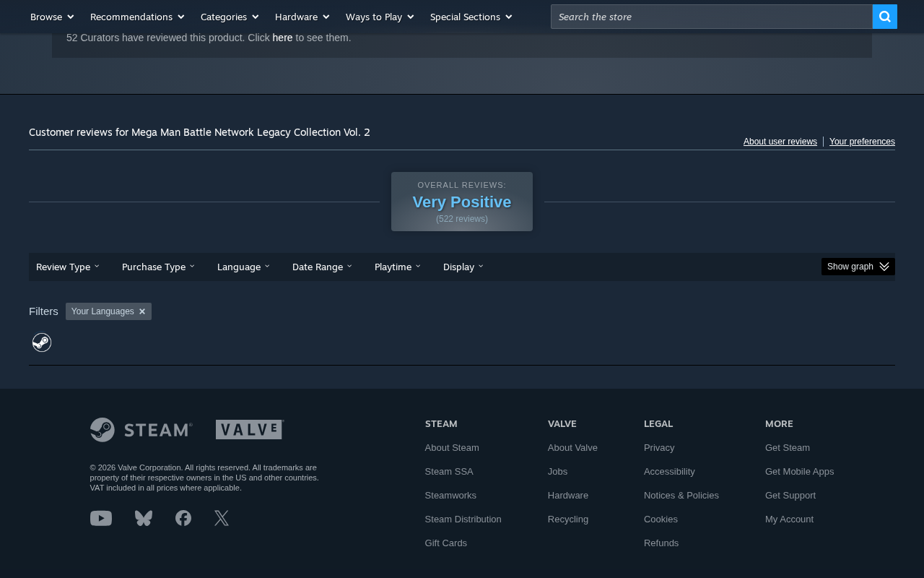Open Get Support footer link

click(x=790, y=496)
